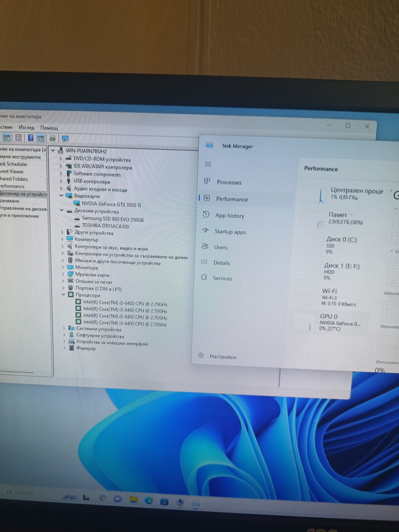Click the Startup apps gauge icon
Image resolution: width=399 pixels, height=532 pixels.
pos(206,230)
